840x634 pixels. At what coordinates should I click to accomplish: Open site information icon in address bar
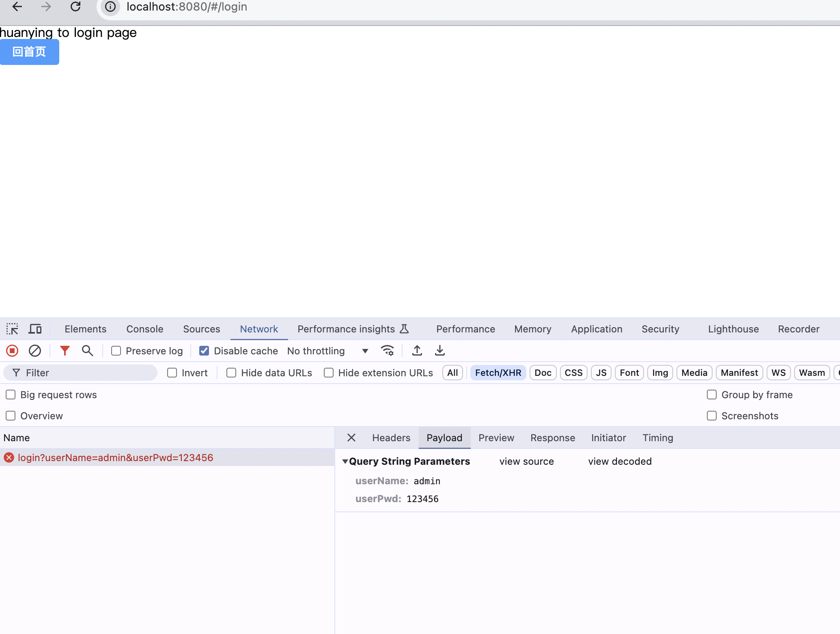(110, 7)
